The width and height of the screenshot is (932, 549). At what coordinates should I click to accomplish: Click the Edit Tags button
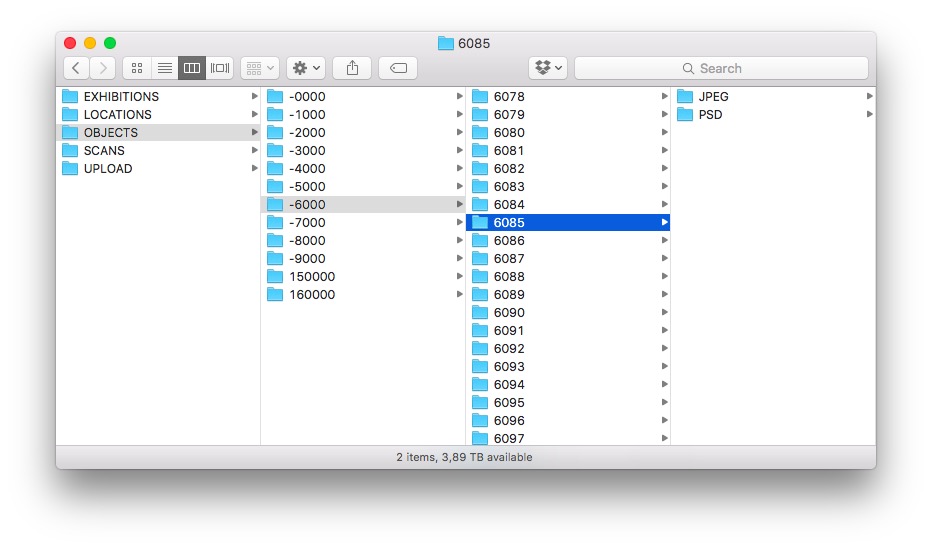coord(398,68)
